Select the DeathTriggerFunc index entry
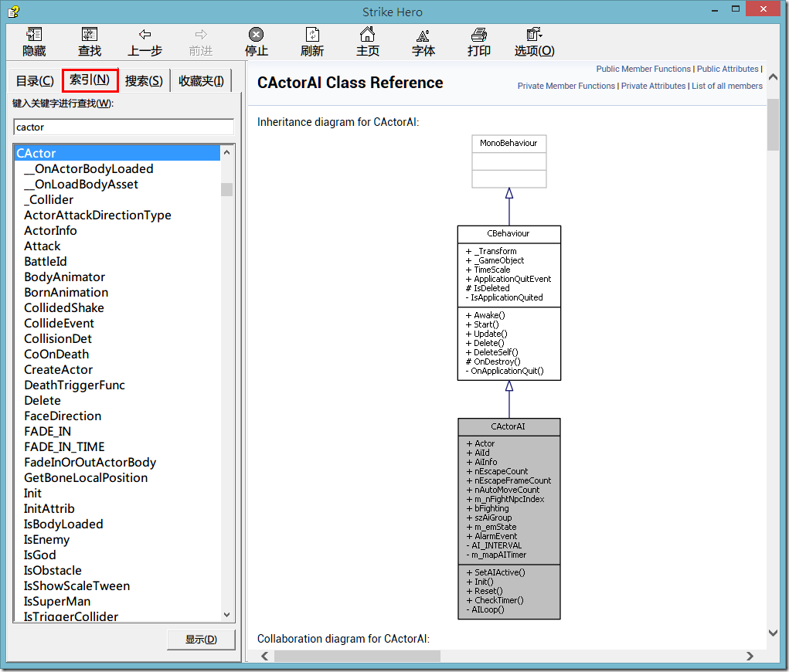 (x=74, y=385)
